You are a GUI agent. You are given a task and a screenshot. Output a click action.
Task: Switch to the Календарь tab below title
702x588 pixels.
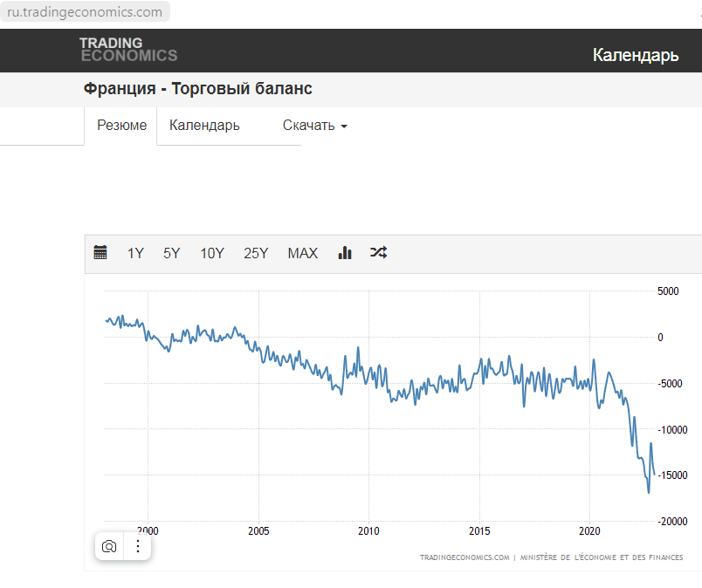(x=204, y=126)
